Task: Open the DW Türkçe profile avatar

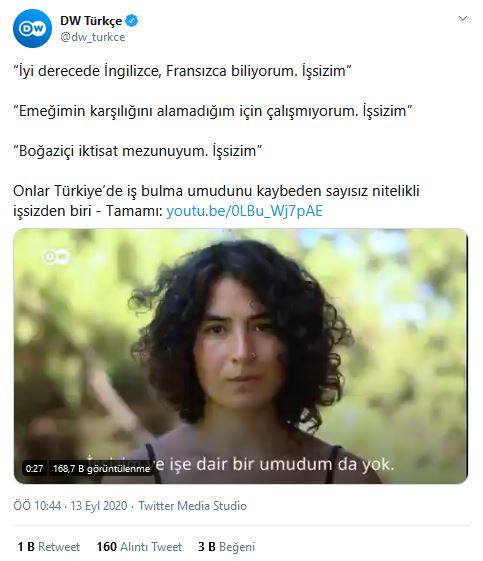Action: 32,28
